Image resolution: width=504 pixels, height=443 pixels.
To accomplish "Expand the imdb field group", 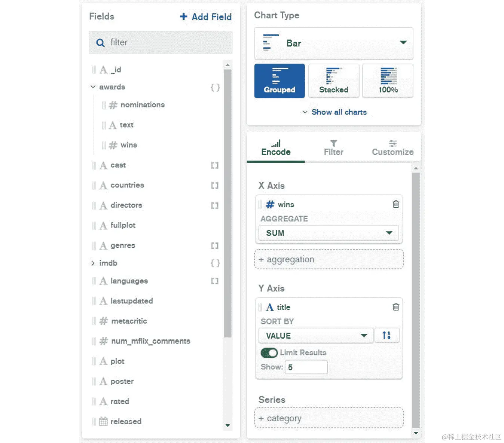I will tap(93, 263).
